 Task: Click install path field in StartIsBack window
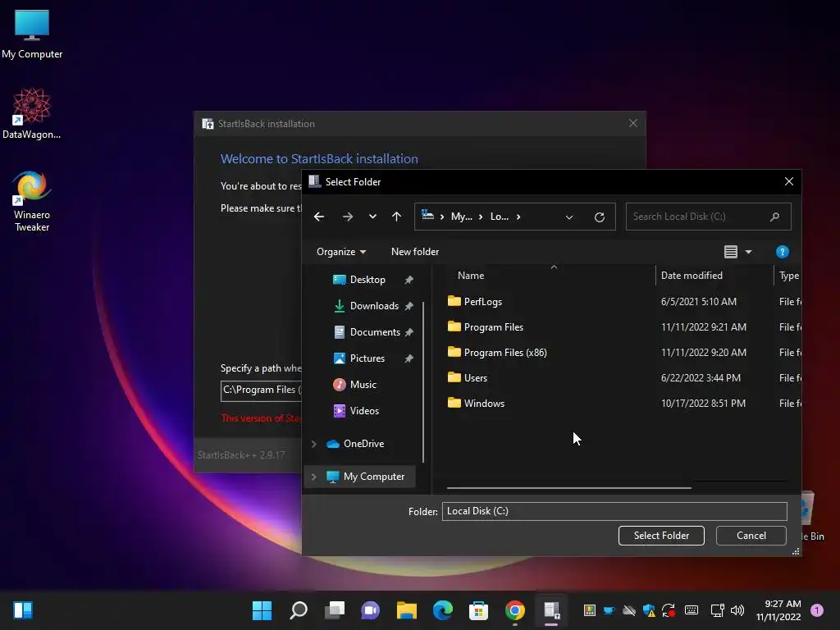pos(262,390)
